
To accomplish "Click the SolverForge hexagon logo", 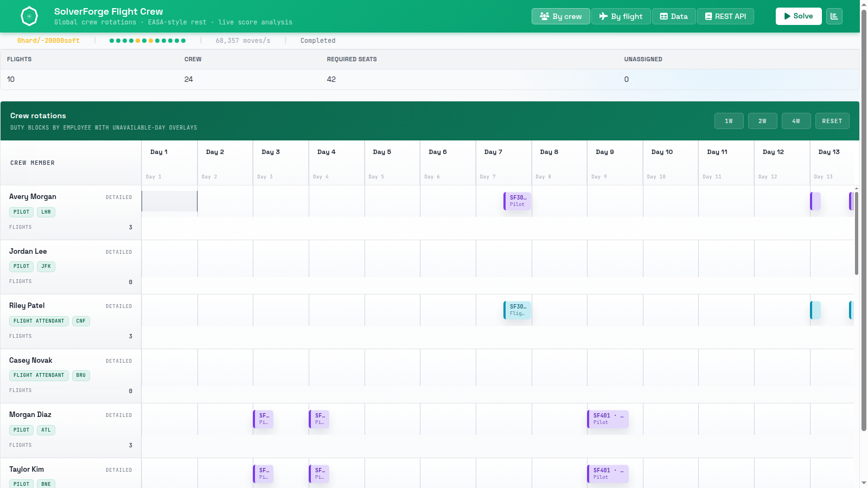I will click(x=29, y=16).
